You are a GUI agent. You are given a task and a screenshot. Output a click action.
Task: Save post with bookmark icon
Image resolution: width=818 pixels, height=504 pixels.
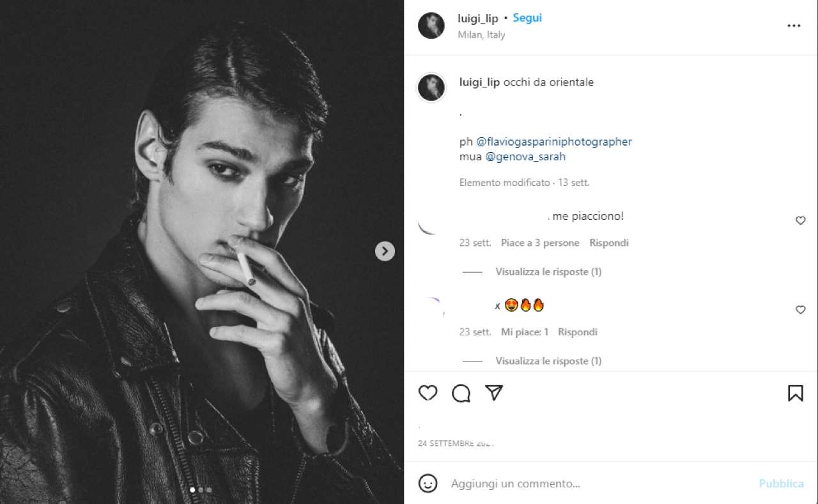795,393
